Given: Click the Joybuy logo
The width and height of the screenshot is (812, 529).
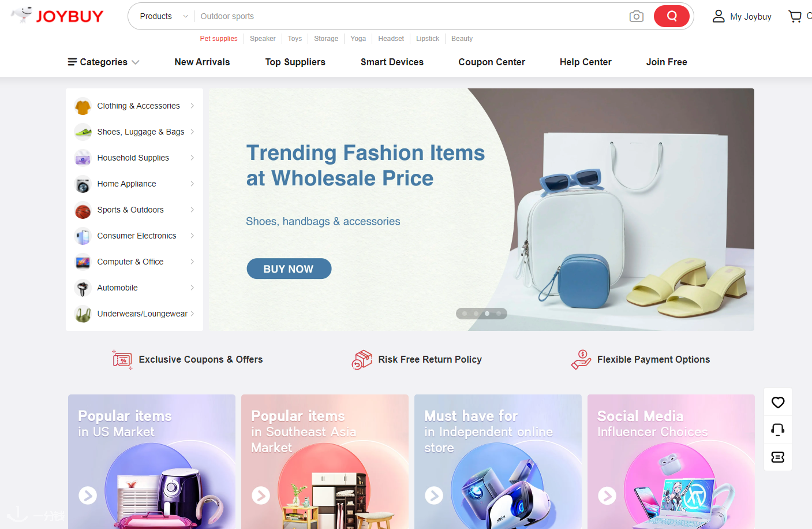Looking at the screenshot, I should tap(57, 16).
